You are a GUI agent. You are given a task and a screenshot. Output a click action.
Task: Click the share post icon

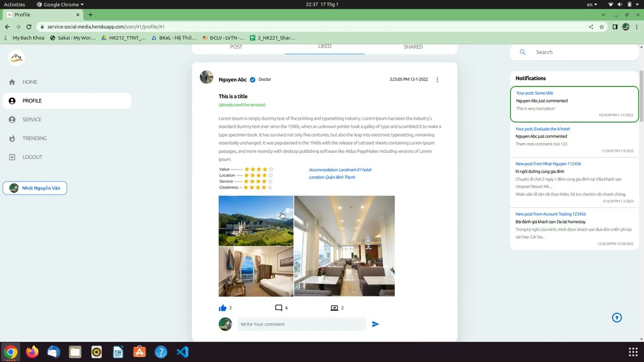(x=334, y=308)
